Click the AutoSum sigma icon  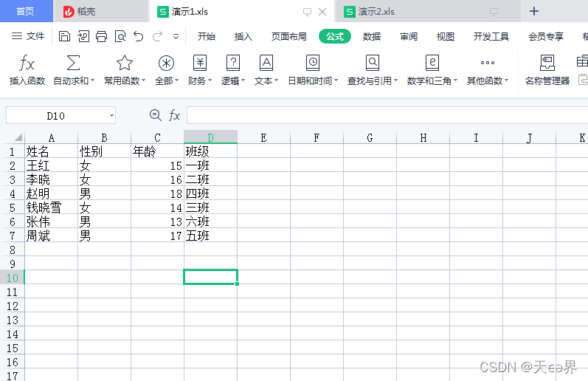pos(73,63)
